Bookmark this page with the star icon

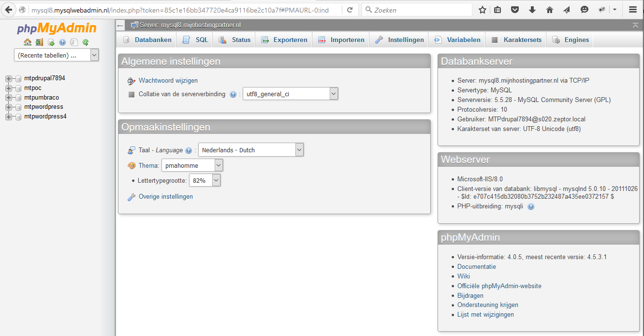point(482,10)
